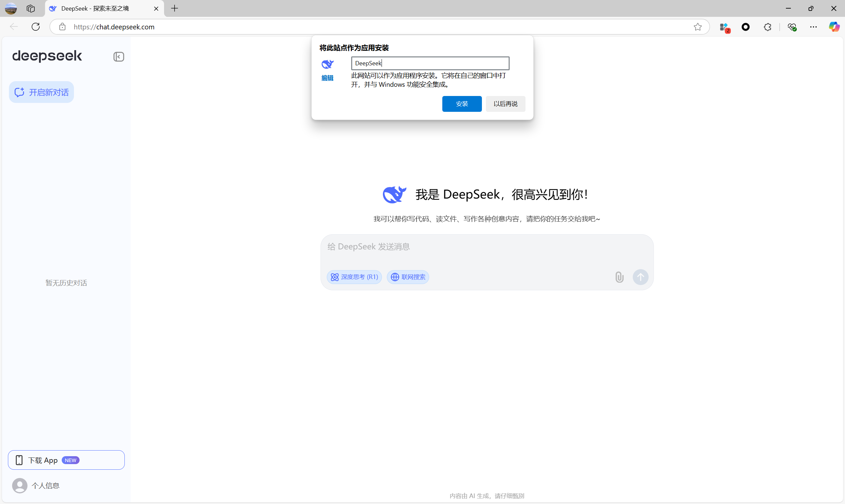
Task: Click the address bar URL chat.deepseek.com
Action: 114,27
